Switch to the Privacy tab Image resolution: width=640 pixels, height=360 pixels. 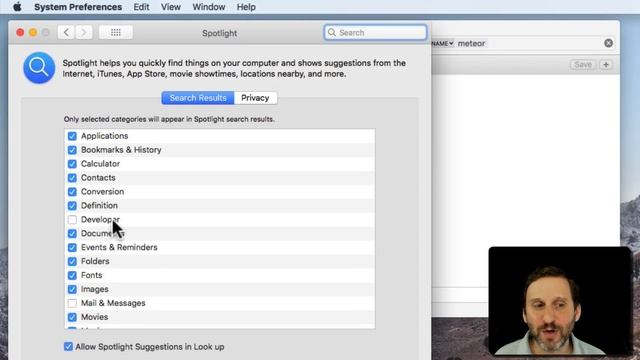pos(255,98)
